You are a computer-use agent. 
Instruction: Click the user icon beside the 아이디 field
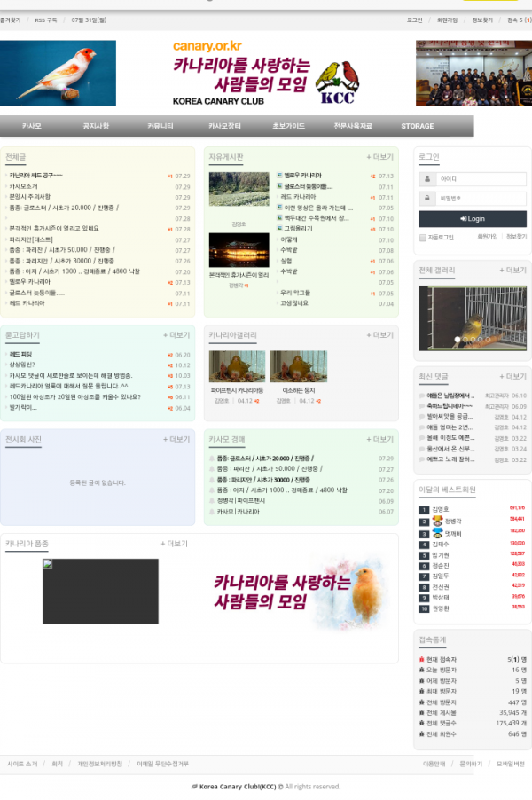pyautogui.click(x=428, y=178)
